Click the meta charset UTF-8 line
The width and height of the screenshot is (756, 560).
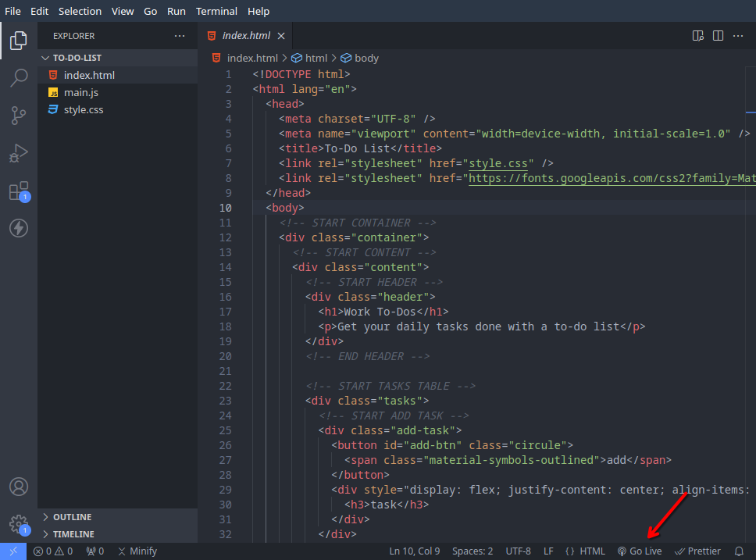click(357, 119)
